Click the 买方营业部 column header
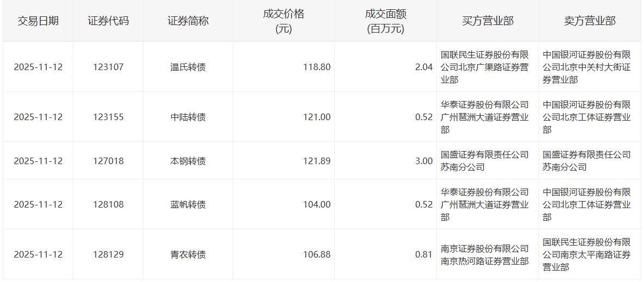Image resolution: width=644 pixels, height=282 pixels. coord(487,21)
